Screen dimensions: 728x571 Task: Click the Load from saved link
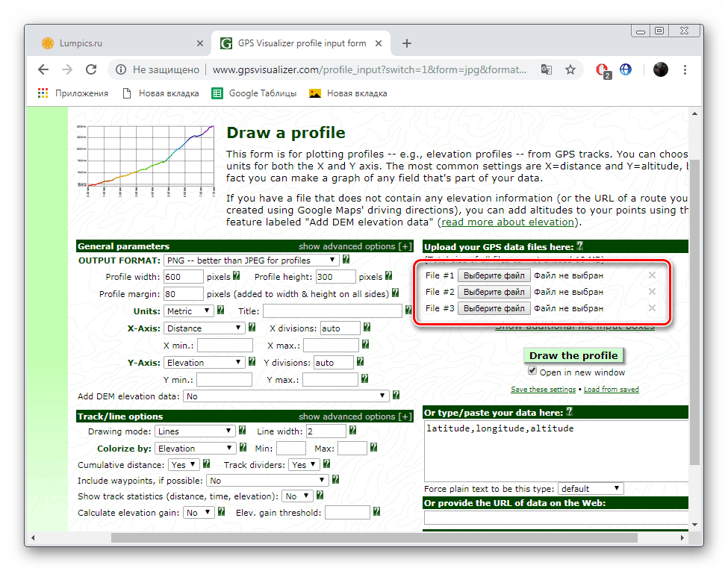tap(611, 390)
